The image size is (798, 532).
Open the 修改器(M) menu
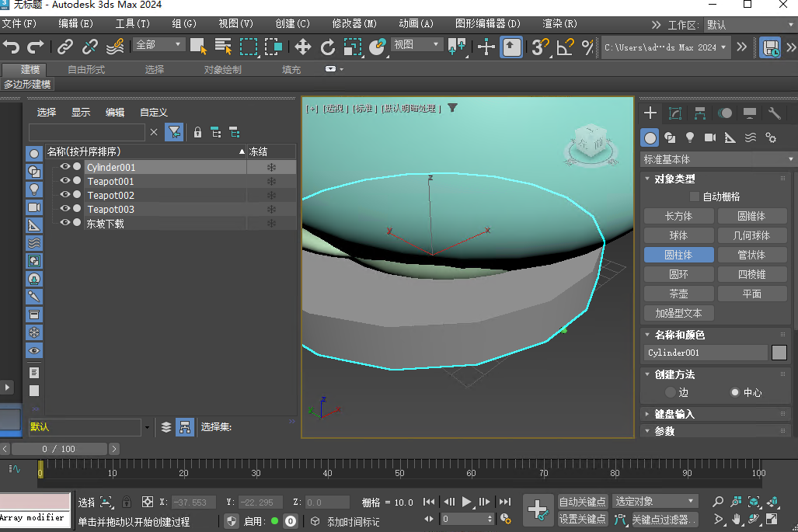click(x=354, y=23)
